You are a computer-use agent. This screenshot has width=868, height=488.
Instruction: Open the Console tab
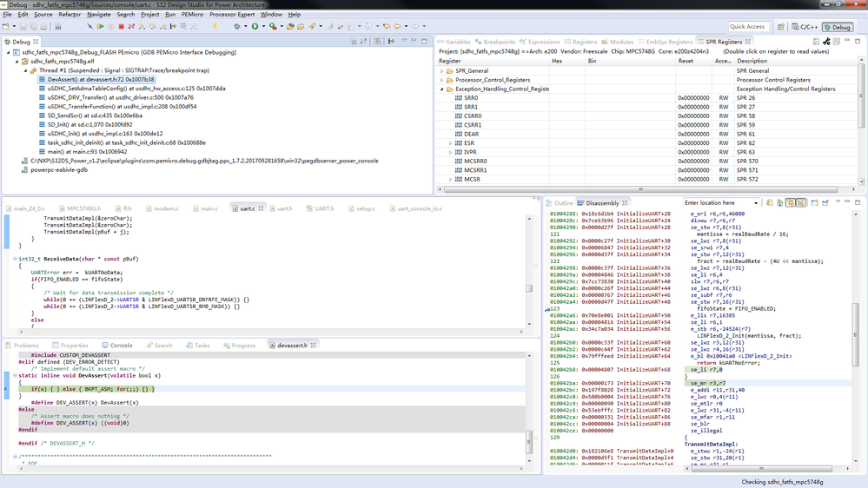116,346
